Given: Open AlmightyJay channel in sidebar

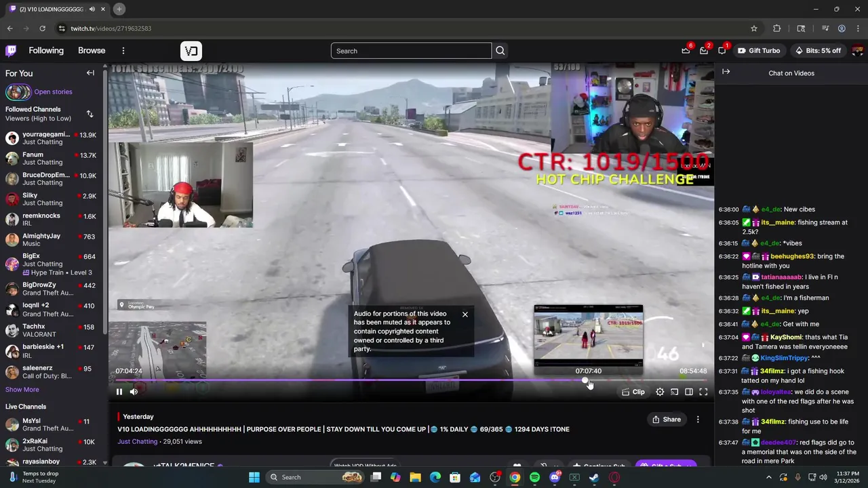Looking at the screenshot, I should (x=52, y=240).
